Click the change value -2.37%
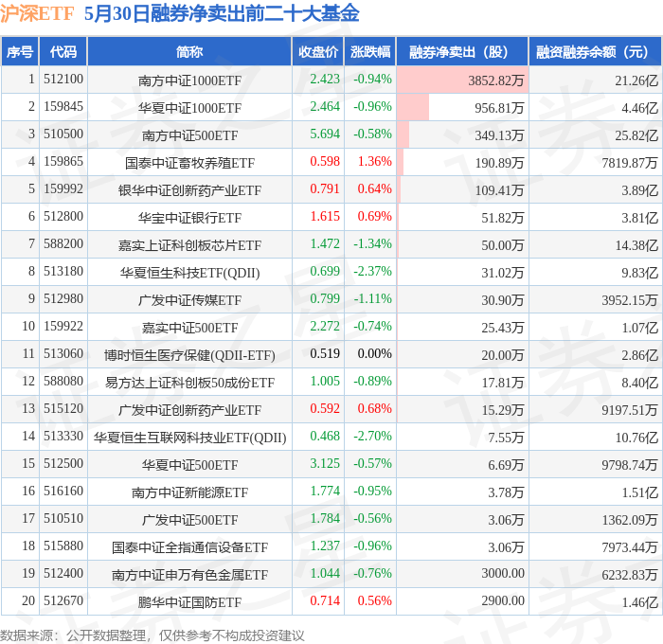 [x=372, y=272]
